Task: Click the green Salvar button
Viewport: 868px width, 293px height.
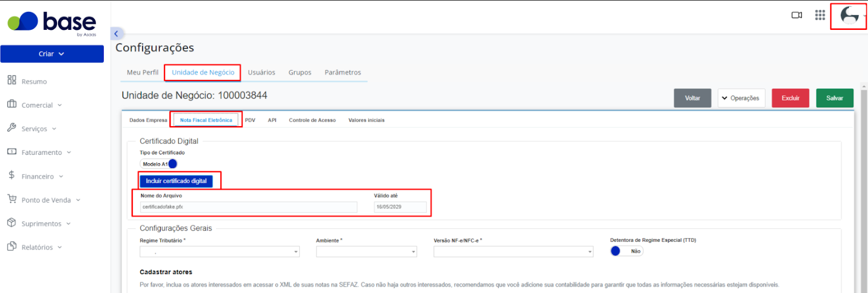Action: click(x=835, y=98)
